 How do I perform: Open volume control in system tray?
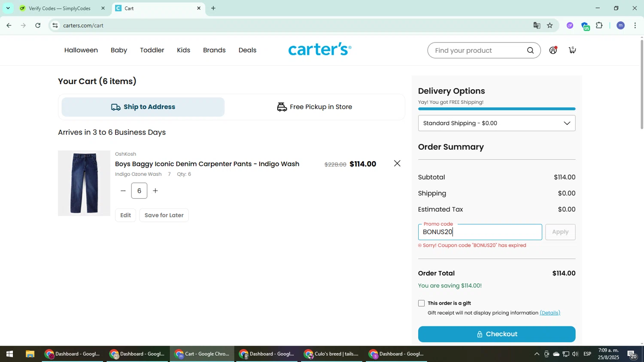point(575,354)
